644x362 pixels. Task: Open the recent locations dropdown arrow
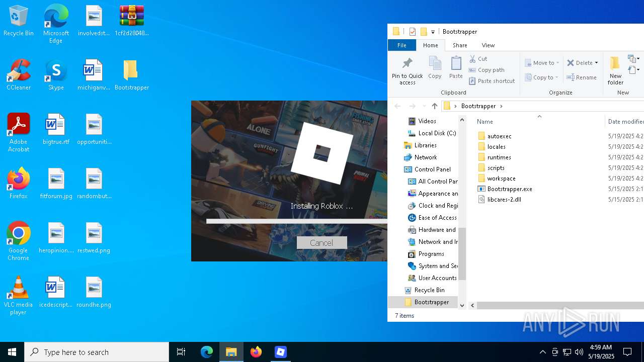424,106
